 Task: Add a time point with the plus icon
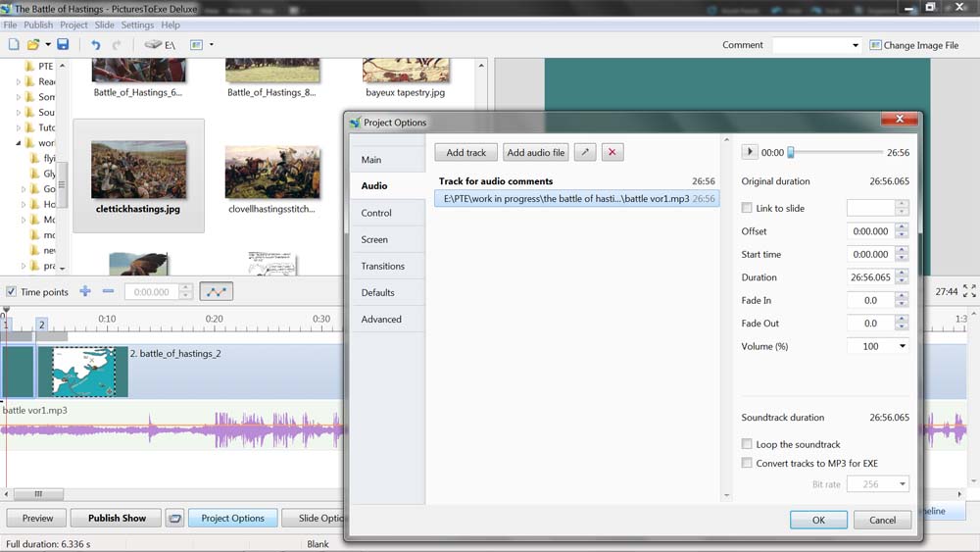coord(85,292)
